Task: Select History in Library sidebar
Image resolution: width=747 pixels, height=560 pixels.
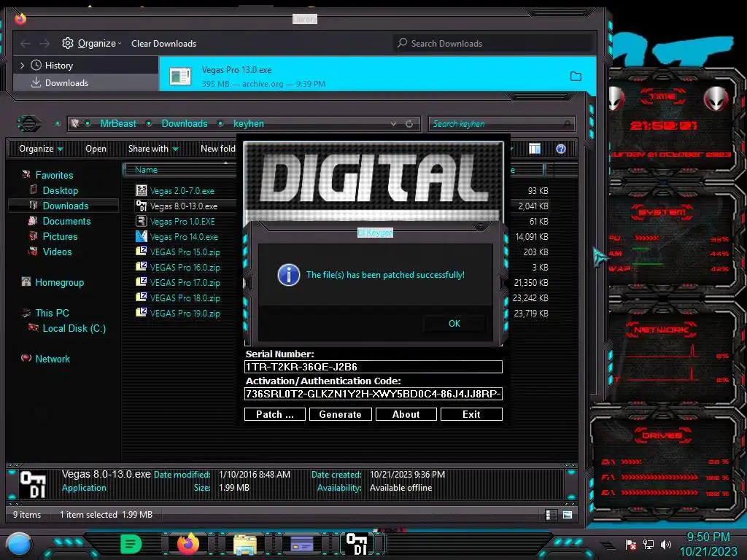Action: pyautogui.click(x=58, y=65)
